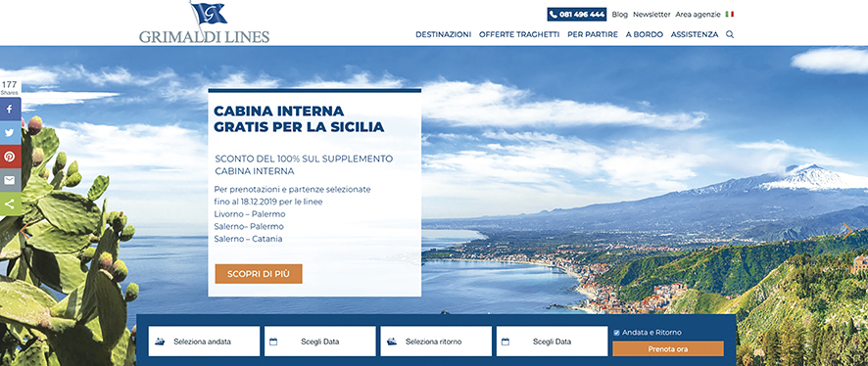
Task: Open the A Bordo menu
Action: [x=645, y=34]
